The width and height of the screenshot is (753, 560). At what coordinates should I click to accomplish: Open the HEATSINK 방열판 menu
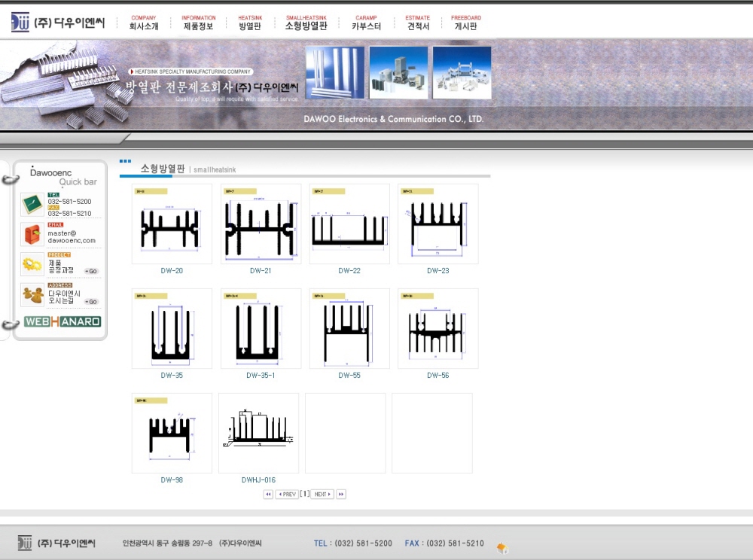click(x=250, y=23)
